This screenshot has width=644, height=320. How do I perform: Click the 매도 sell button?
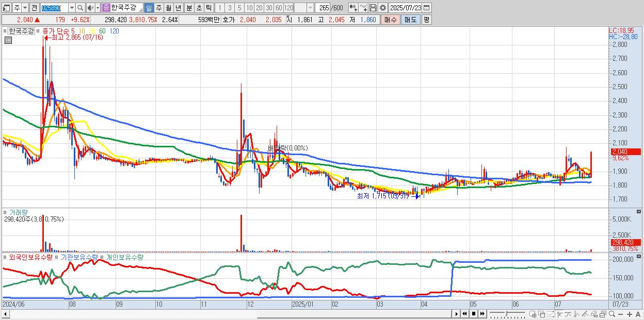pos(411,20)
